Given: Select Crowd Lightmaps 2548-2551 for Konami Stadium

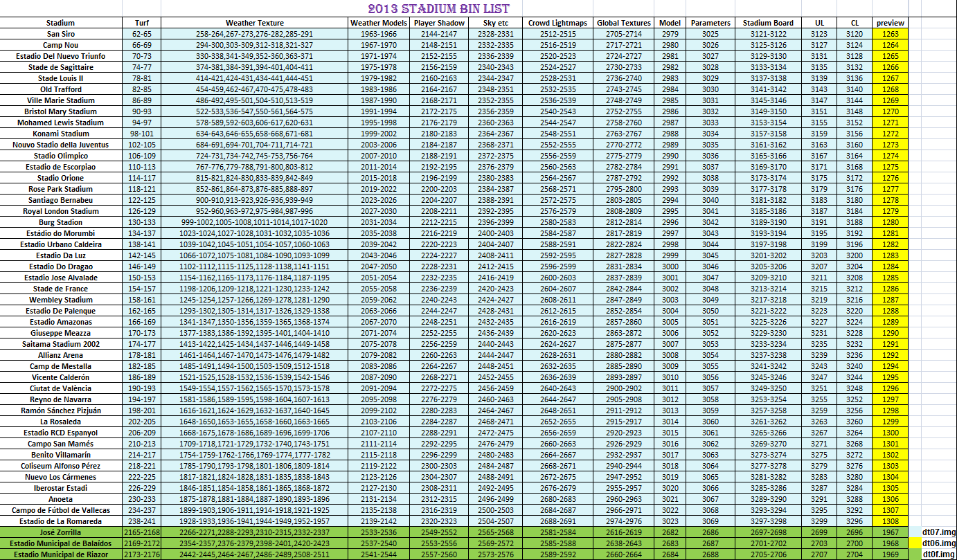Looking at the screenshot, I should click(x=558, y=134).
